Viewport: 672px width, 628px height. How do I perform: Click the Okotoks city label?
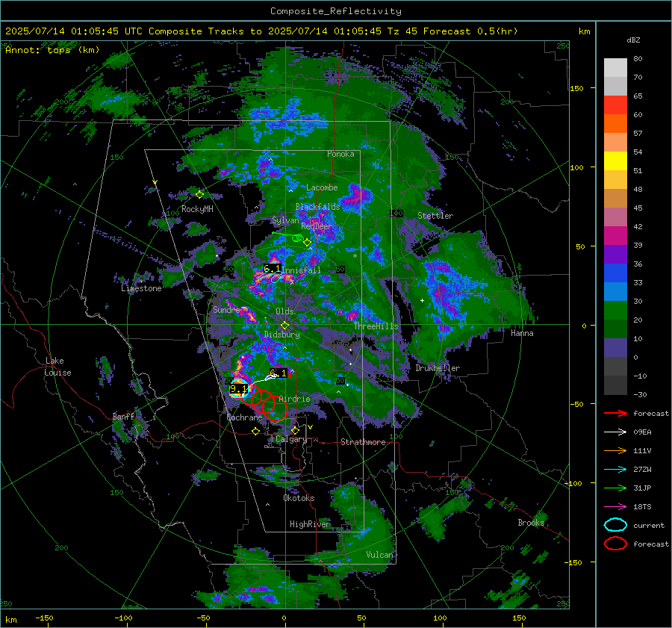coord(299,498)
